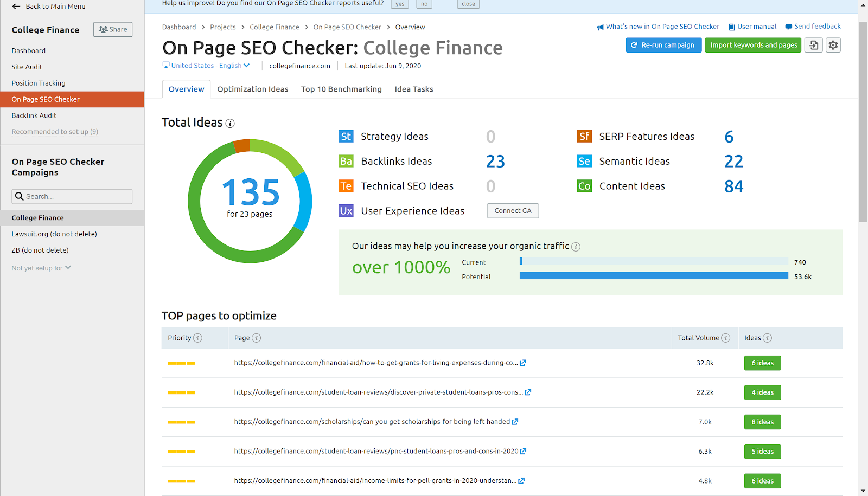Open the how-to-get-grants page external link icon
Viewport: 868px width, 496px height.
pyautogui.click(x=523, y=363)
